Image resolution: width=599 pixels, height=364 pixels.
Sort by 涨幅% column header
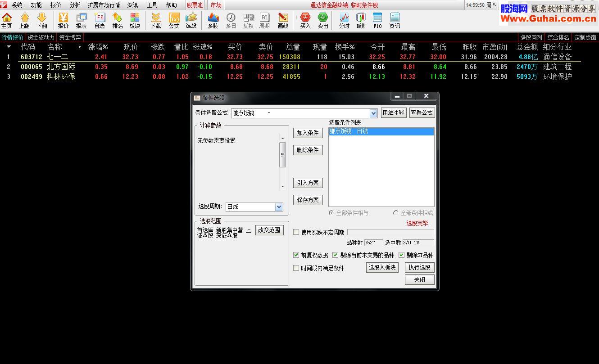click(x=98, y=47)
